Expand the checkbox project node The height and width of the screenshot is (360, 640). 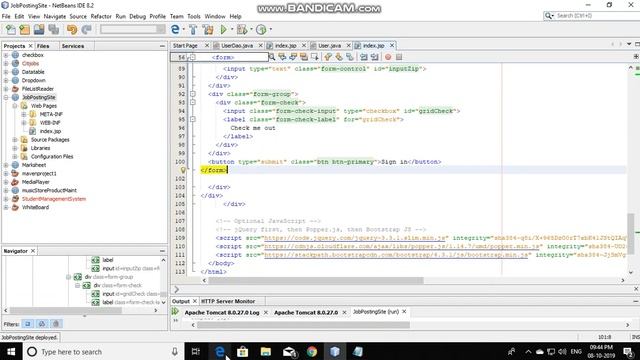click(6, 55)
